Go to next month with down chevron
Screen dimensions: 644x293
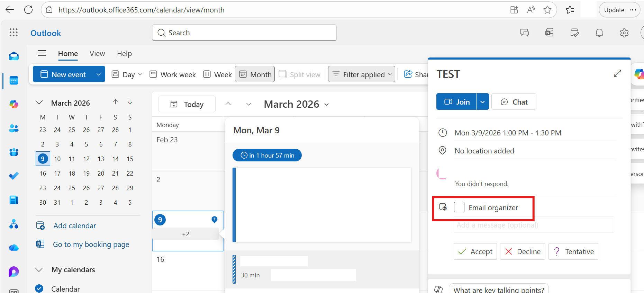[x=249, y=104]
